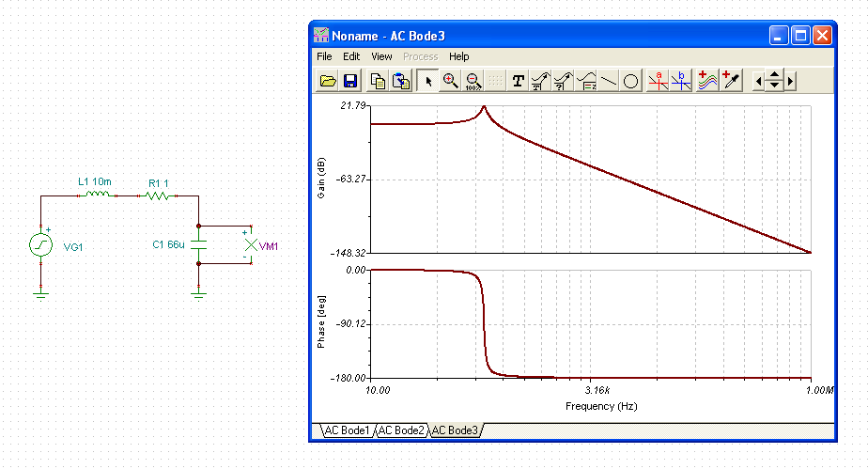
Task: Open the View menu
Action: click(x=381, y=56)
